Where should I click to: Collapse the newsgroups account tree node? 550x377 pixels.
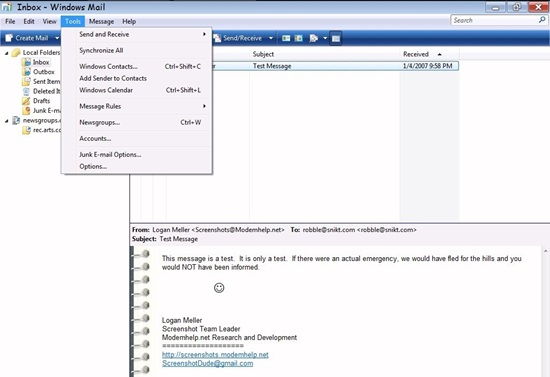[x=7, y=121]
